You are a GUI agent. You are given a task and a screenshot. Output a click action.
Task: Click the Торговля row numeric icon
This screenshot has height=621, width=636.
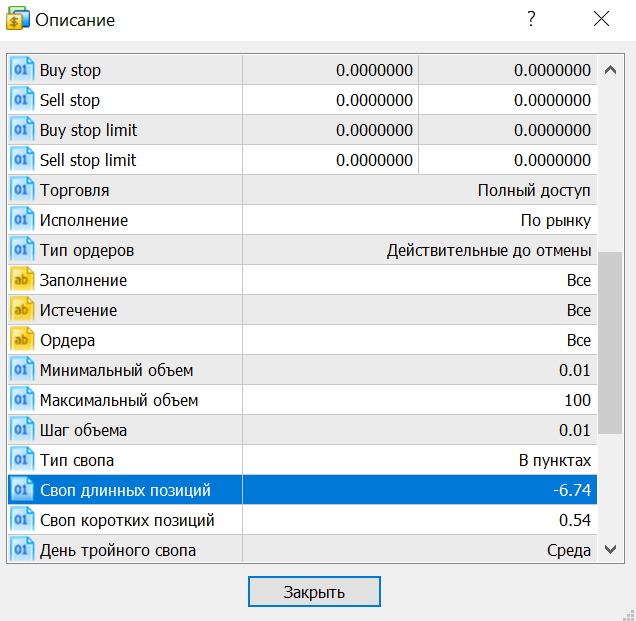(22, 190)
